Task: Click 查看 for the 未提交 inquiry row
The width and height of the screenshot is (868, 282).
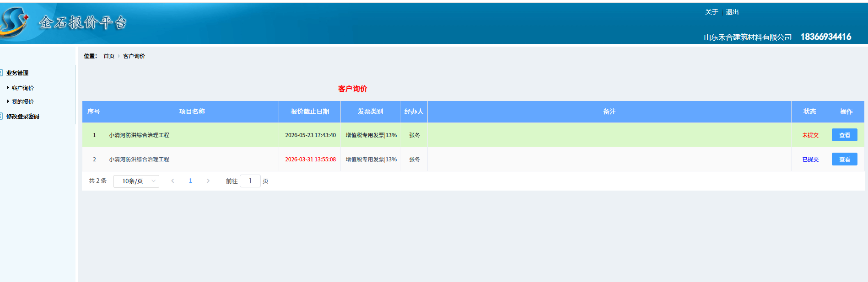Action: (x=845, y=135)
